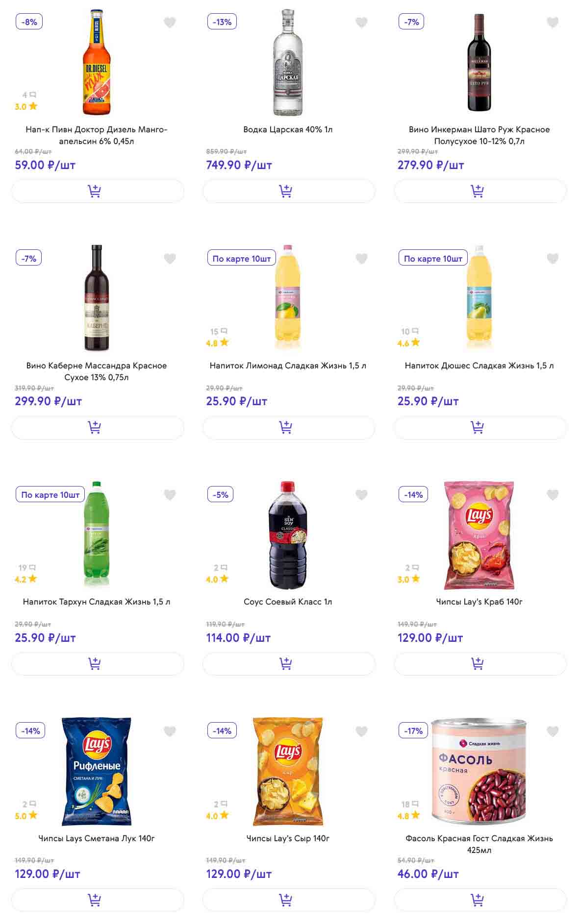
Task: View the Lay's Краб chips product image
Action: [479, 535]
